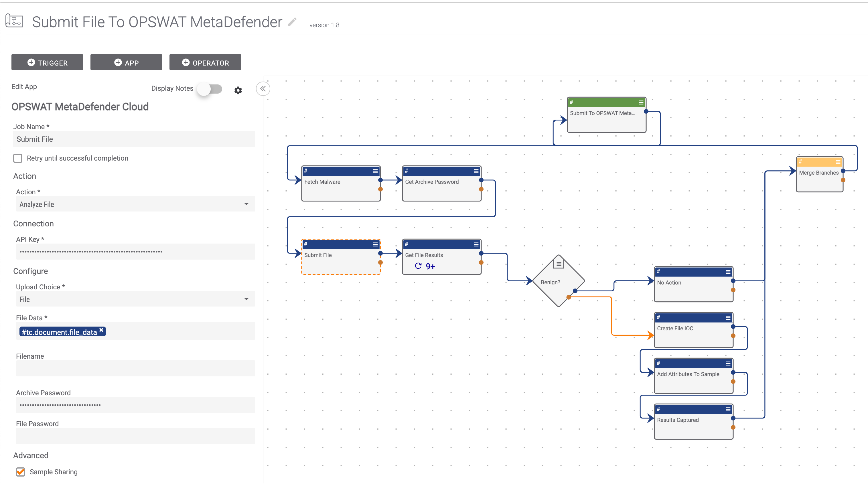
Task: Click the # icon on Fetch Malware node
Action: pyautogui.click(x=306, y=170)
